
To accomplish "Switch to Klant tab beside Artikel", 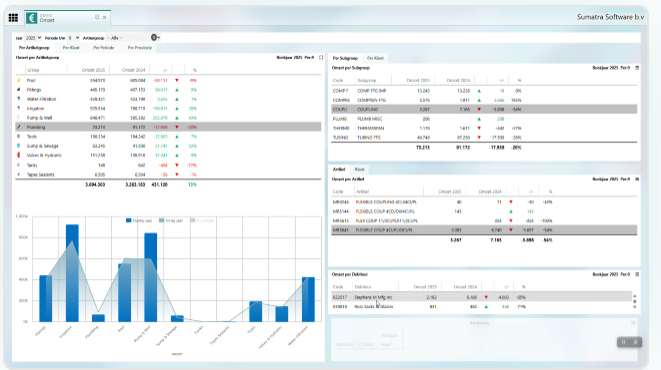I will click(x=359, y=169).
